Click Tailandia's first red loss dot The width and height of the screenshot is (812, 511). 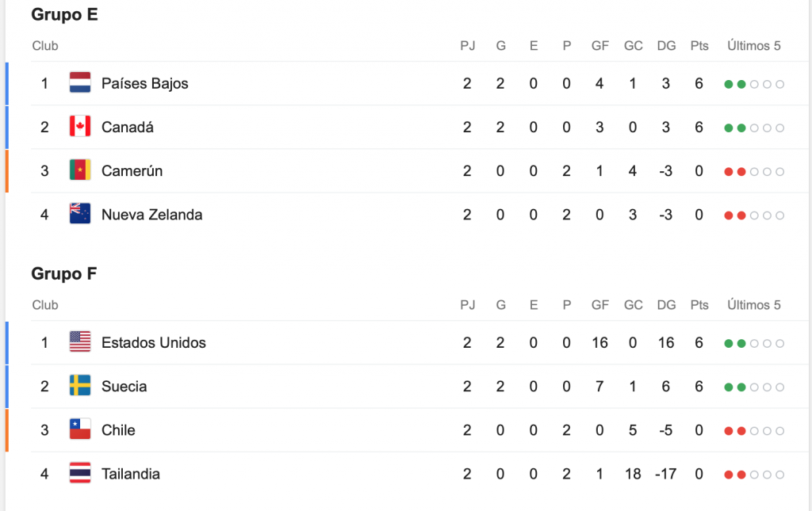[x=729, y=475]
